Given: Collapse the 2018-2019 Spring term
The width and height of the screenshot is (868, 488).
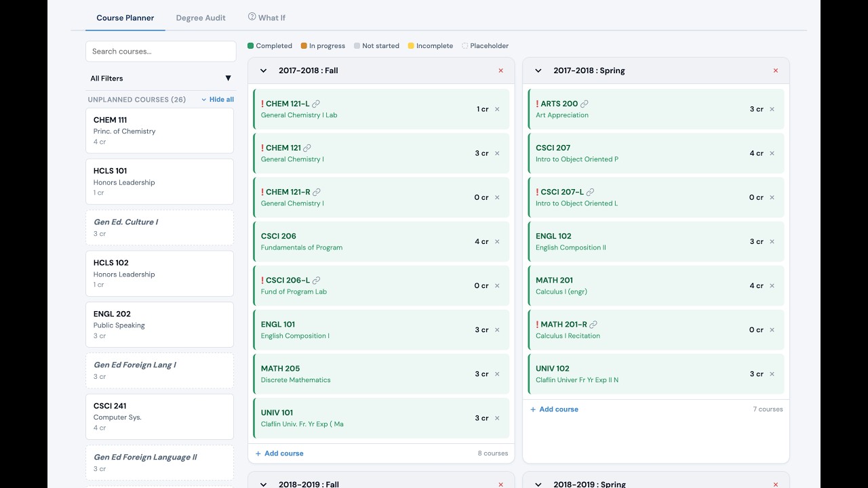Looking at the screenshot, I should (538, 484).
